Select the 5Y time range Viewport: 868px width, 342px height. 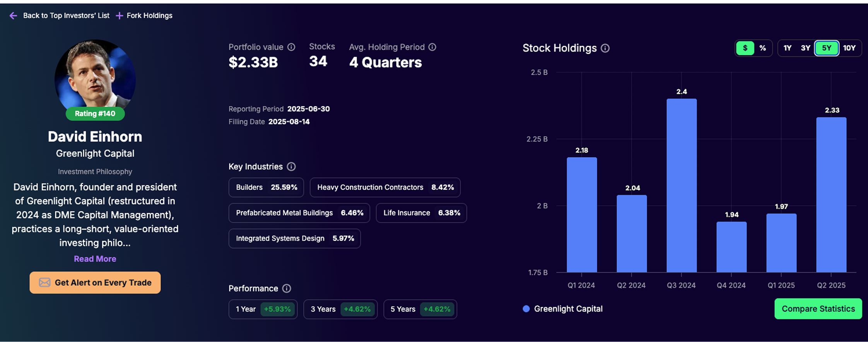tap(827, 48)
